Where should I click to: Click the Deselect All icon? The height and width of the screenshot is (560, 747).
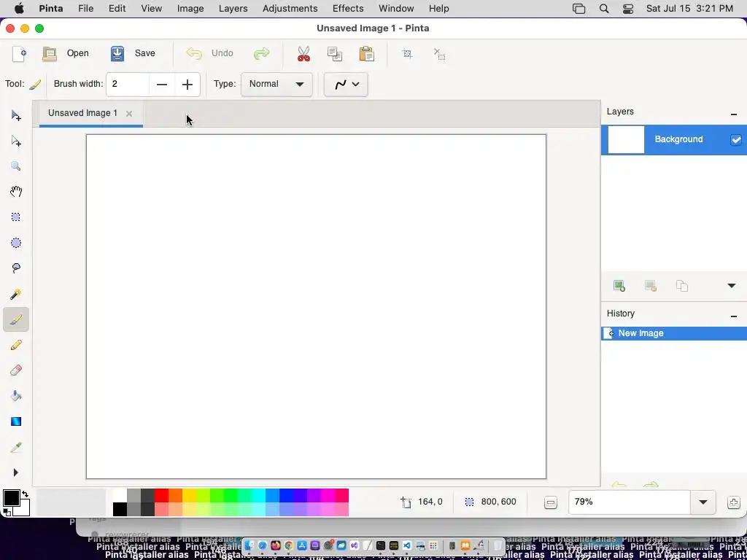point(439,53)
